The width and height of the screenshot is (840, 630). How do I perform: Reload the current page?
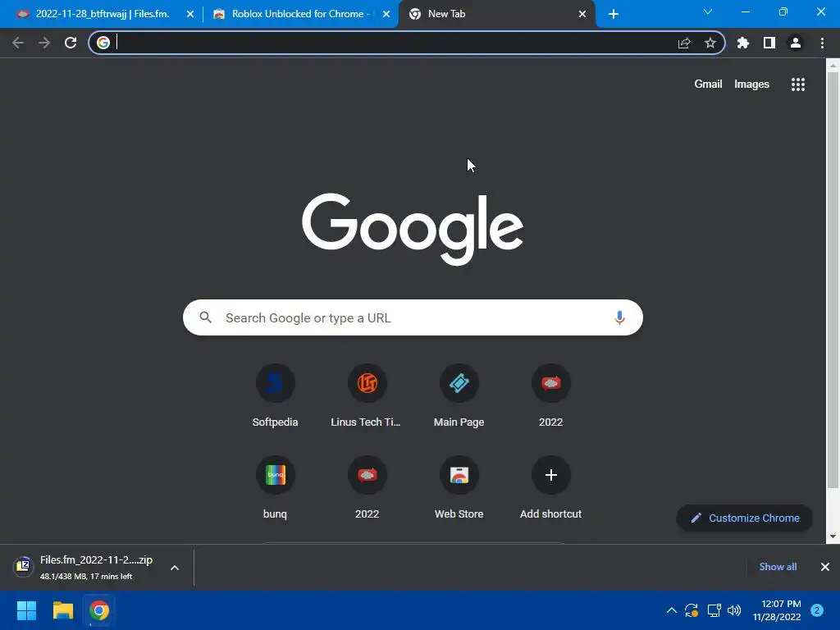click(71, 43)
